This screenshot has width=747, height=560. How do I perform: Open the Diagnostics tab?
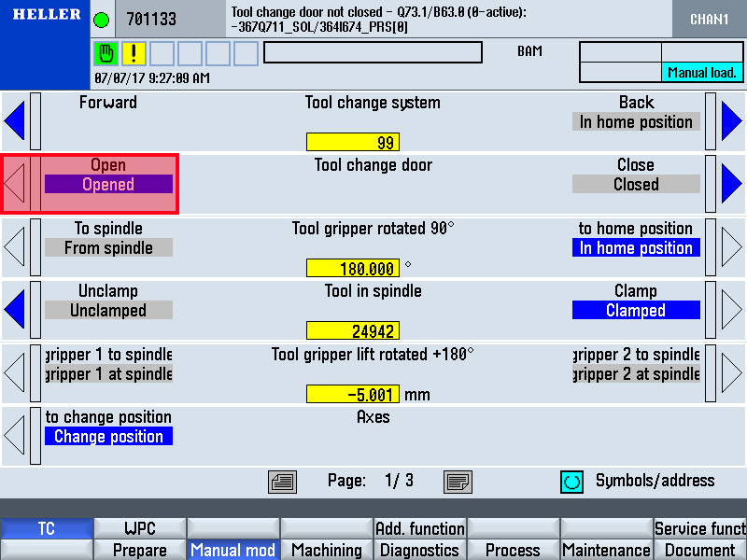coord(419,550)
